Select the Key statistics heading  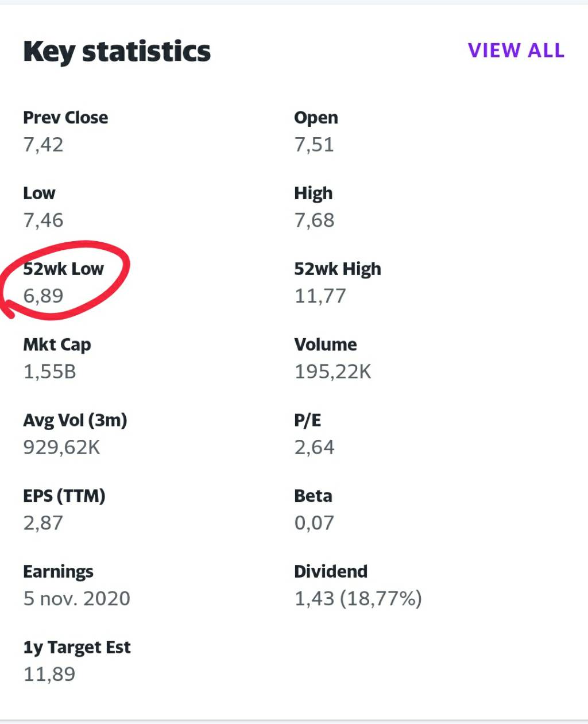(x=117, y=52)
